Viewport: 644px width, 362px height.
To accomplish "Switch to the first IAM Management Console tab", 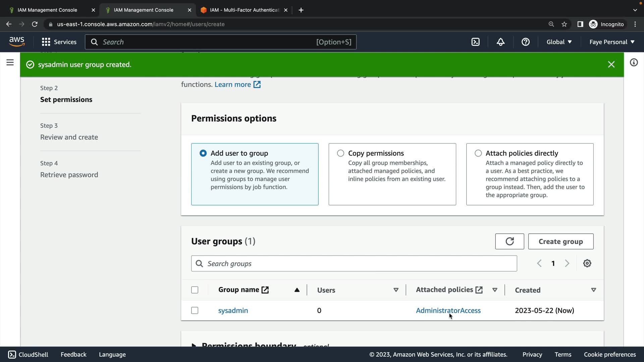I will click(47, 10).
